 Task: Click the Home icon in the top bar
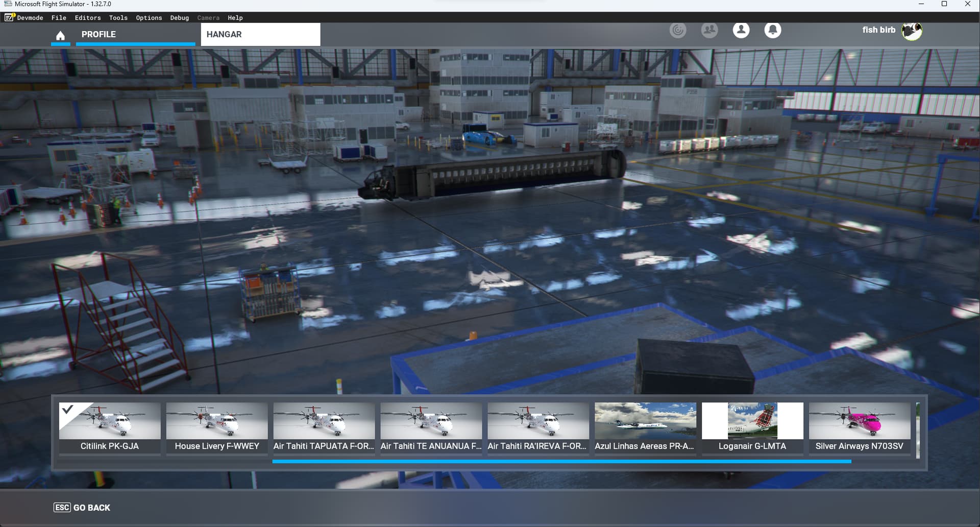(60, 35)
